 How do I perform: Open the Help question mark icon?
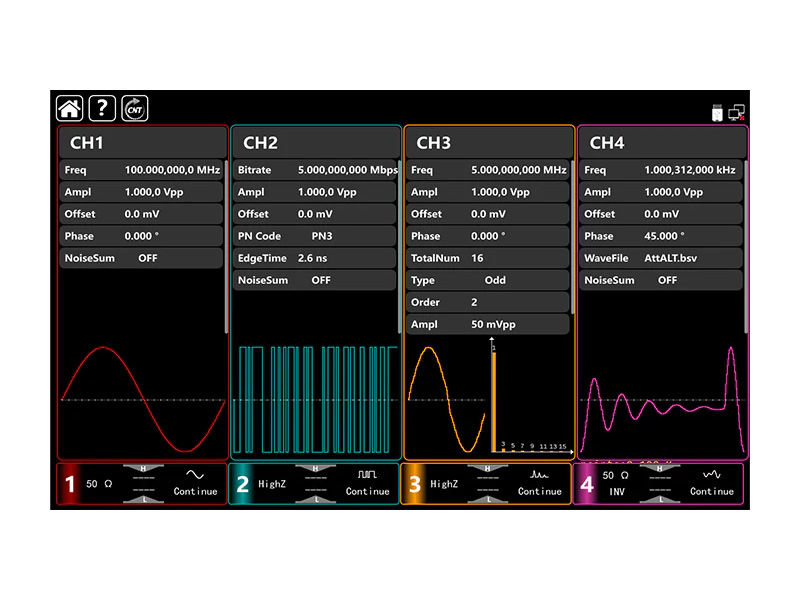pyautogui.click(x=102, y=108)
